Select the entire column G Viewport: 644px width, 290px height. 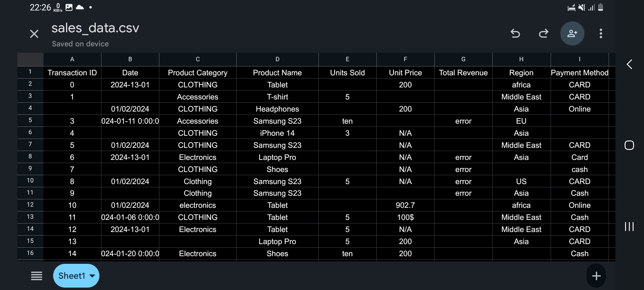pos(463,59)
